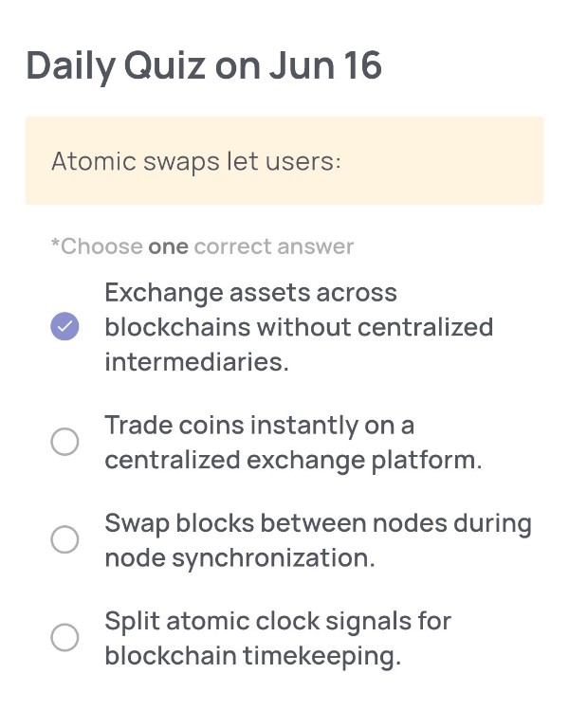Click the "Split atomic clock signals for" text line
The width and height of the screenshot is (569, 728).
click(278, 622)
